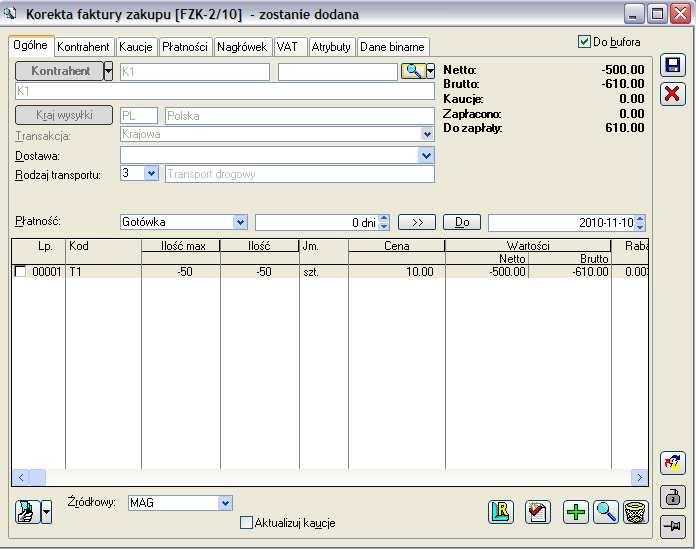Adjust the payment date 2010-11-10 spinner
The width and height of the screenshot is (696, 549).
640,222
